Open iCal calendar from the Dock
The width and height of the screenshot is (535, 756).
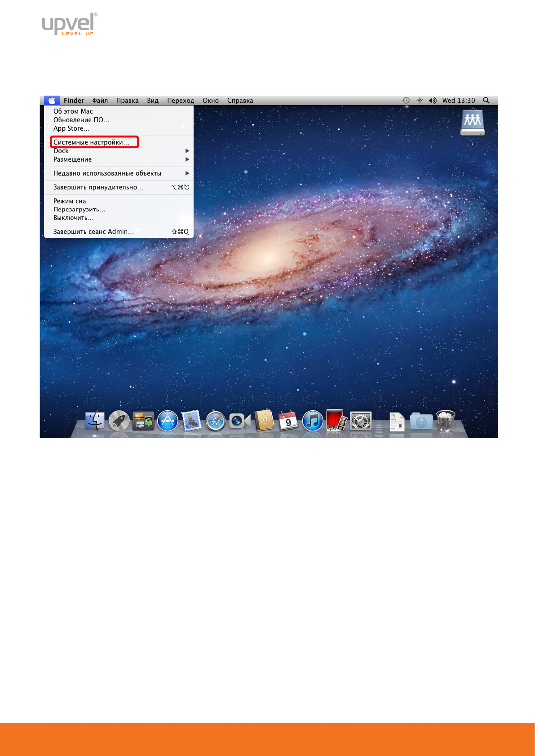click(x=288, y=421)
